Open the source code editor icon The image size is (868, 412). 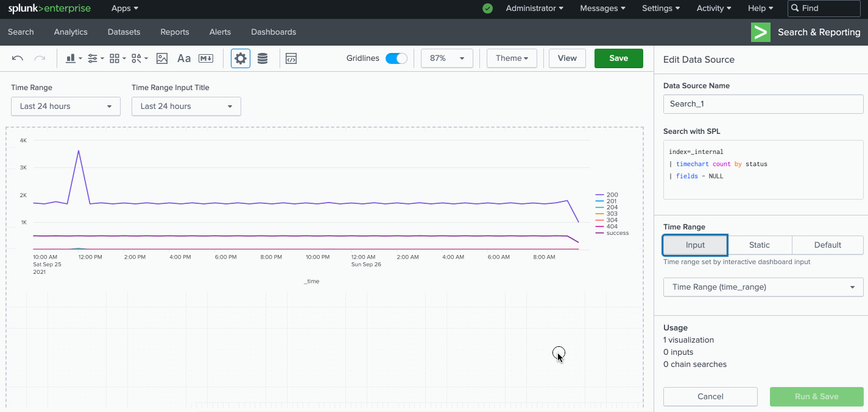(x=291, y=58)
